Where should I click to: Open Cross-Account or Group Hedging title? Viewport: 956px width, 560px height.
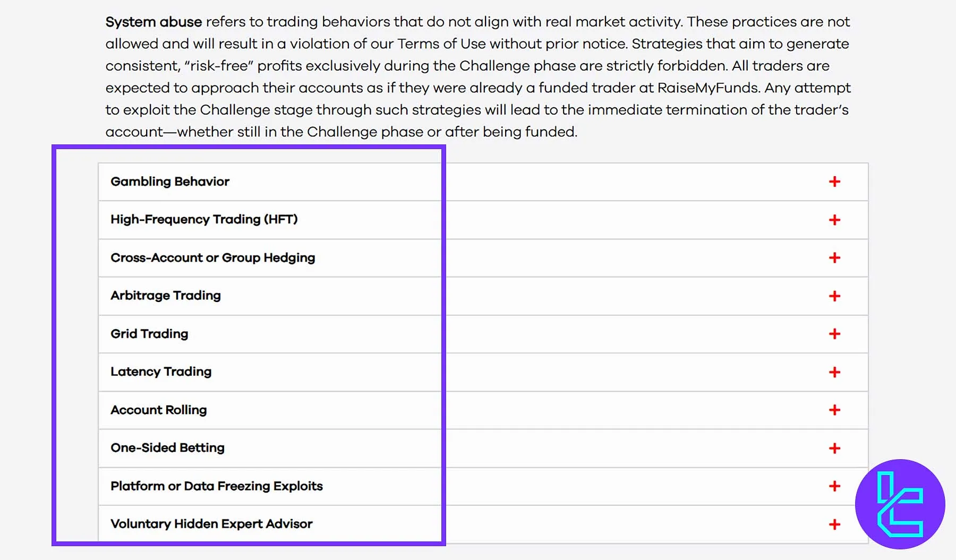[212, 258]
